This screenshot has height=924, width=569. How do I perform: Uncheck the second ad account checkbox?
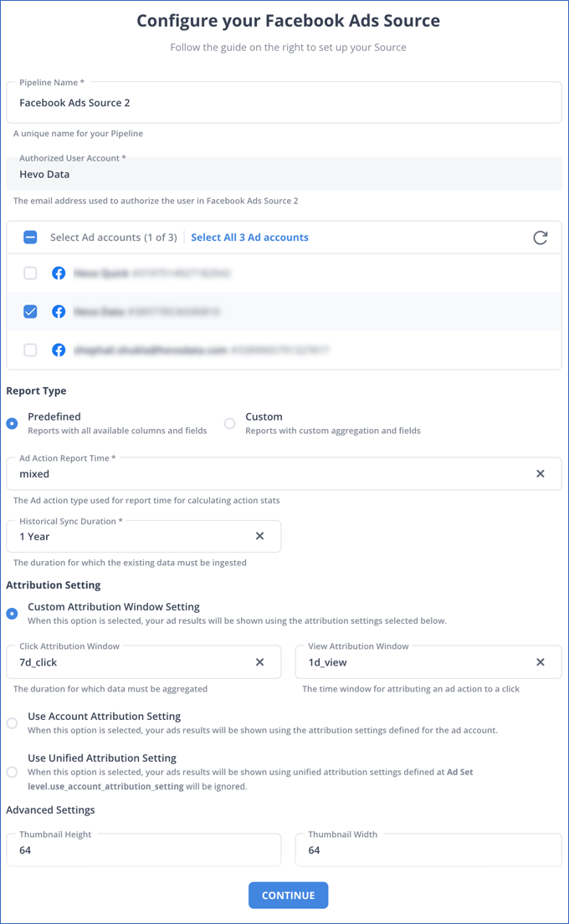(x=30, y=311)
